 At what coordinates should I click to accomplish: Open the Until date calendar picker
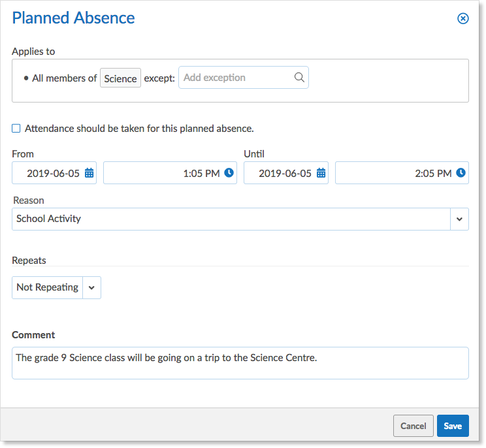(321, 173)
